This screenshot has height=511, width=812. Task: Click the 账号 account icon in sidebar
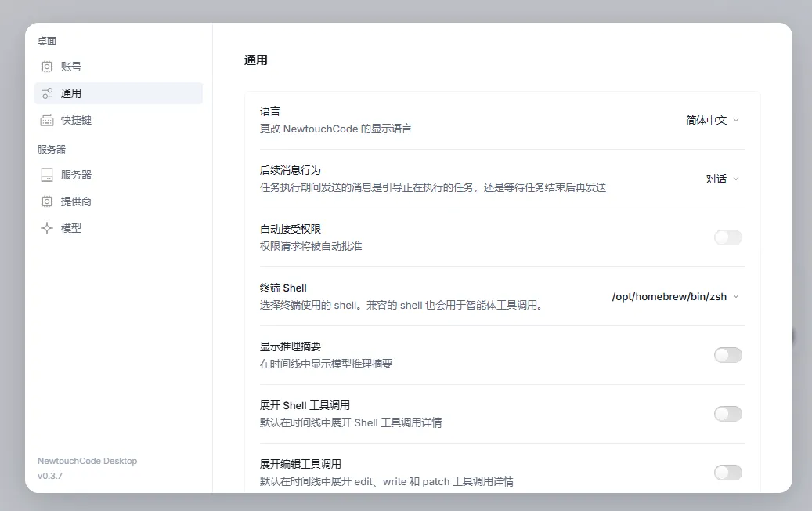tap(47, 67)
